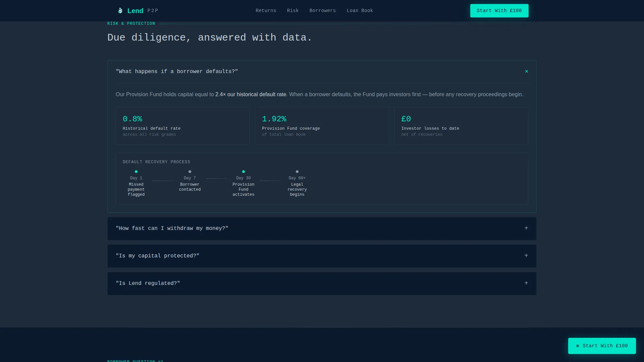Click "across all risk grades" caption
This screenshot has height=362, width=644.
(x=149, y=134)
